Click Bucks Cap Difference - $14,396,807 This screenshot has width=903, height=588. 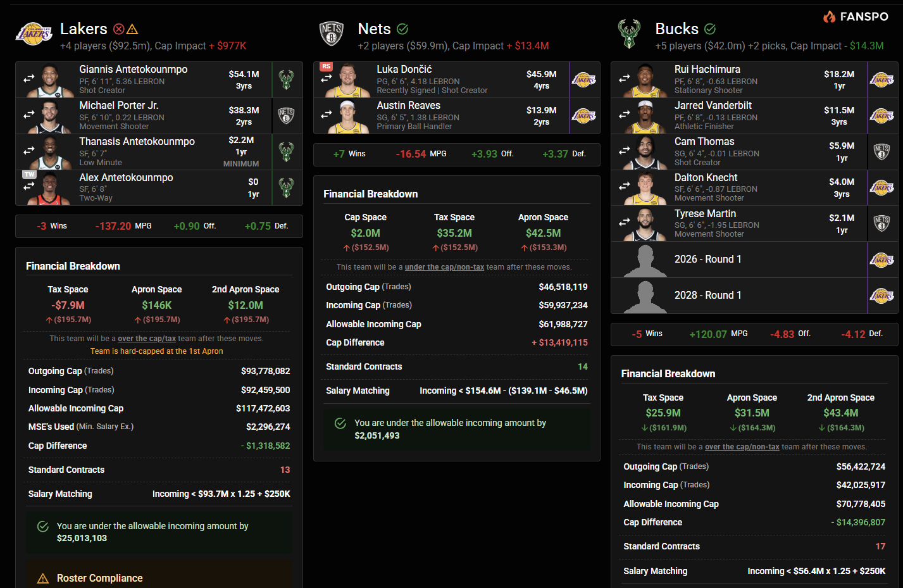tap(857, 522)
